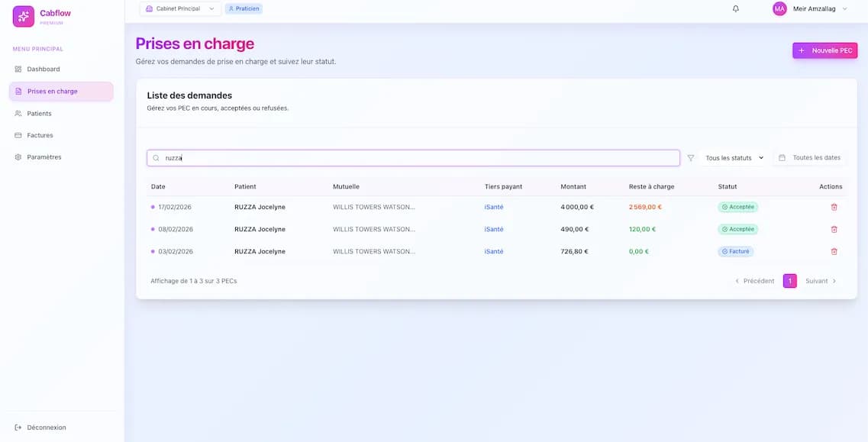Screen dimensions: 868x442
Task: Open the Cabinet Principal dropdown
Action: 180,9
